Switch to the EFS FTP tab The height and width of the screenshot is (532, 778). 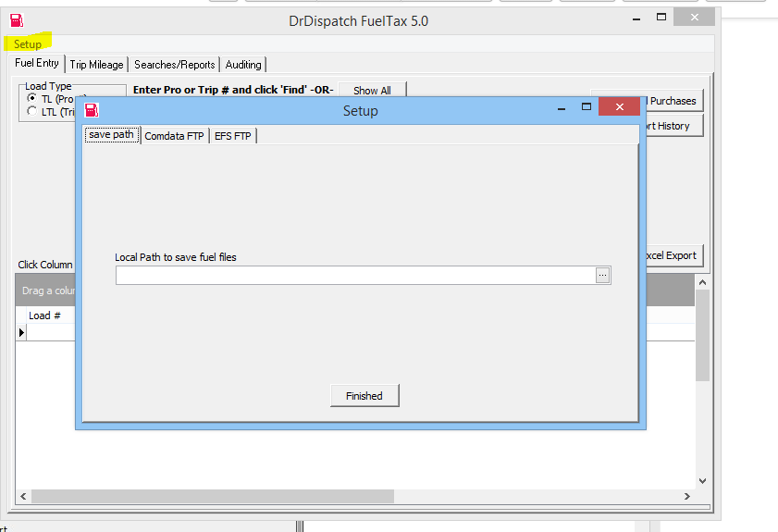(x=233, y=136)
